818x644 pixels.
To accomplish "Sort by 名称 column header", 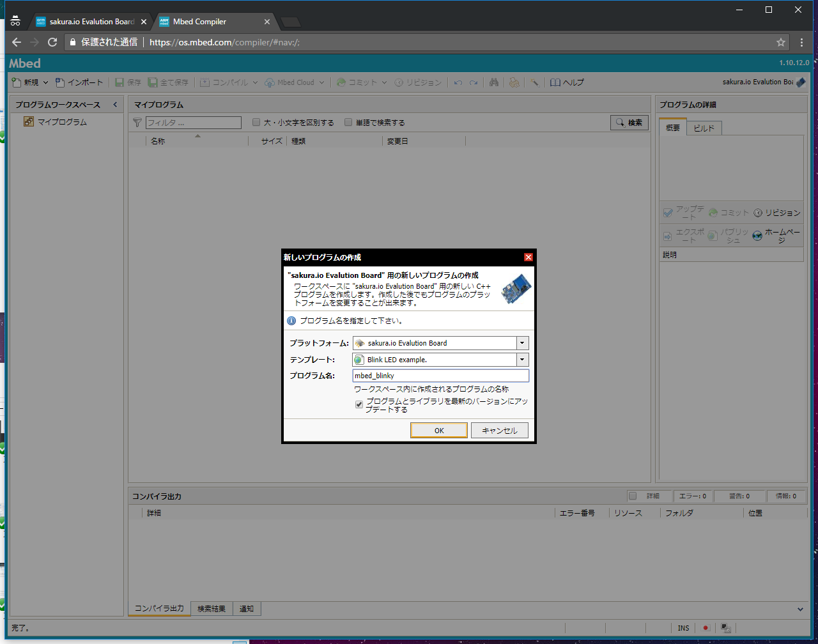I will pos(197,141).
